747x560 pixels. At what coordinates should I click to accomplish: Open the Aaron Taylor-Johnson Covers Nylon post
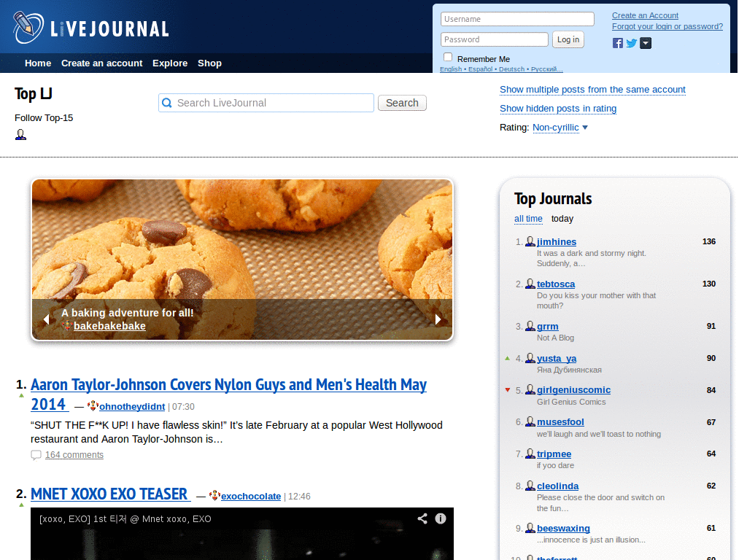[x=228, y=394]
